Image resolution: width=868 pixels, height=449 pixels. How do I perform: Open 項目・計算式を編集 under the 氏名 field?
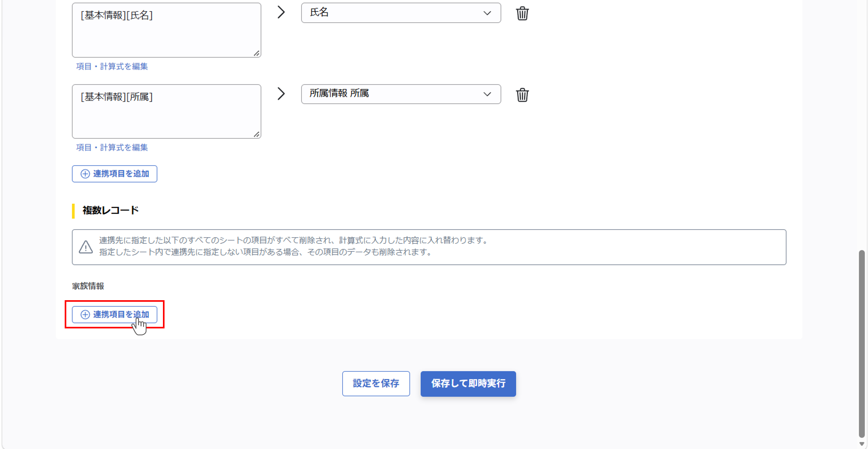tap(112, 66)
